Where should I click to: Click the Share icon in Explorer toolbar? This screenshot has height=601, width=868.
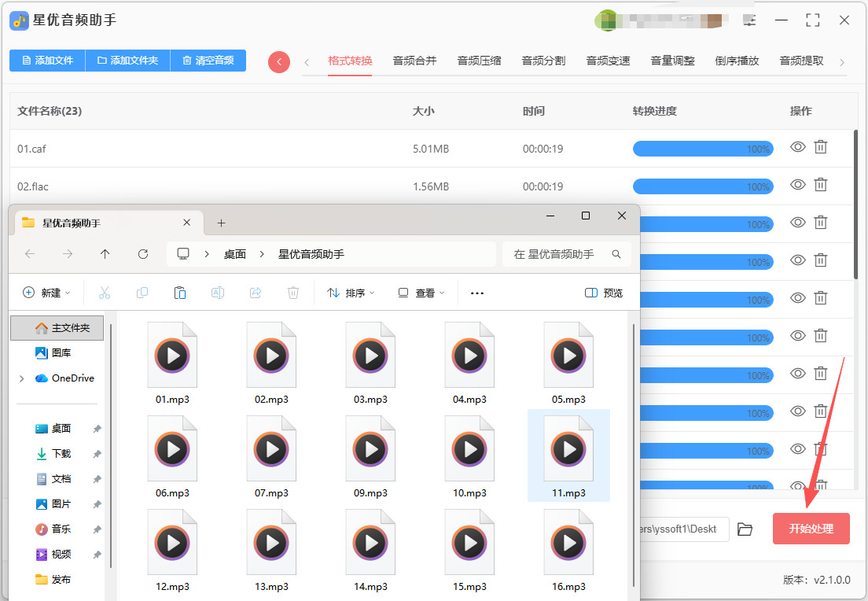[x=256, y=293]
